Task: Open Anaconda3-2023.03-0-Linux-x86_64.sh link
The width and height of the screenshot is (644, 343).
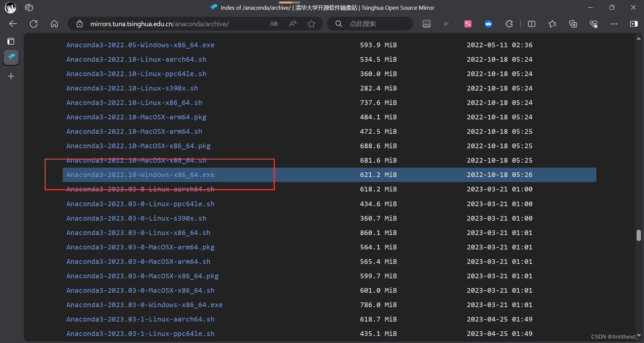Action: (x=138, y=233)
